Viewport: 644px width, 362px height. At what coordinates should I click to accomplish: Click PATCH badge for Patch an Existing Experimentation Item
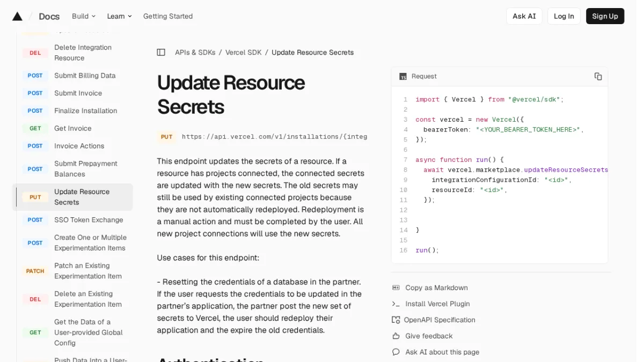pos(35,271)
